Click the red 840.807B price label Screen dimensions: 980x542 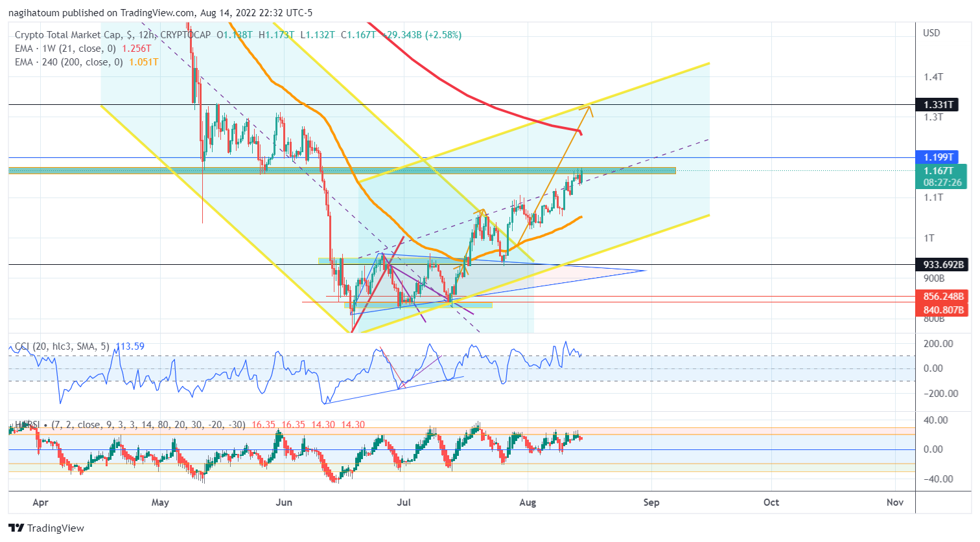(941, 310)
